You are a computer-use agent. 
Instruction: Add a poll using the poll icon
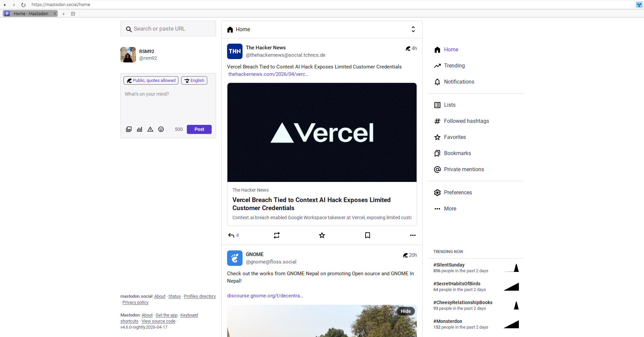click(x=140, y=129)
